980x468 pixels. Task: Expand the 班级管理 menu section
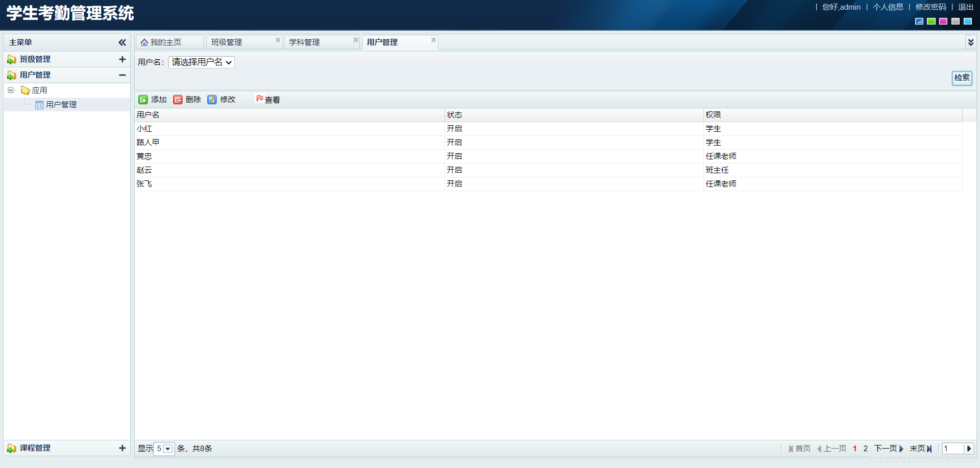(122, 59)
